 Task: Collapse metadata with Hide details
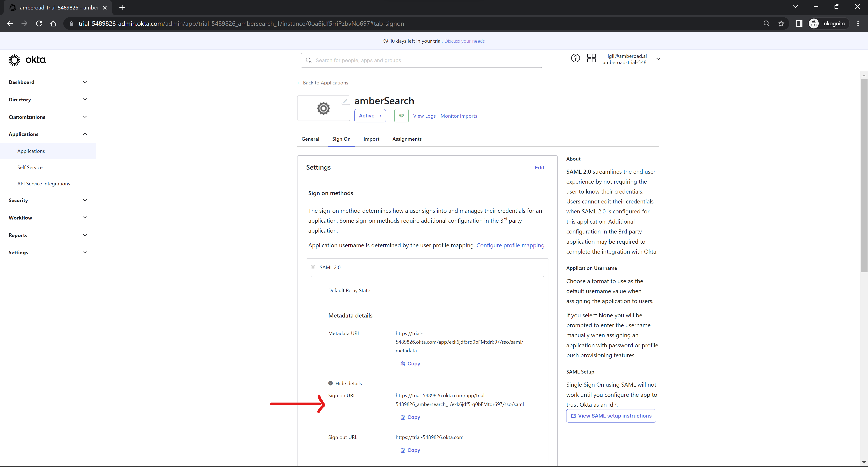[x=345, y=383]
